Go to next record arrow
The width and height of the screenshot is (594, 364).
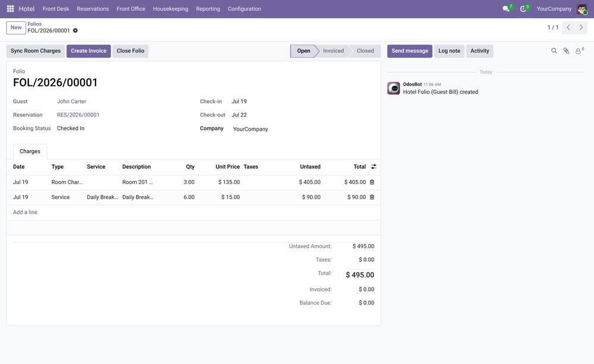[x=581, y=27]
